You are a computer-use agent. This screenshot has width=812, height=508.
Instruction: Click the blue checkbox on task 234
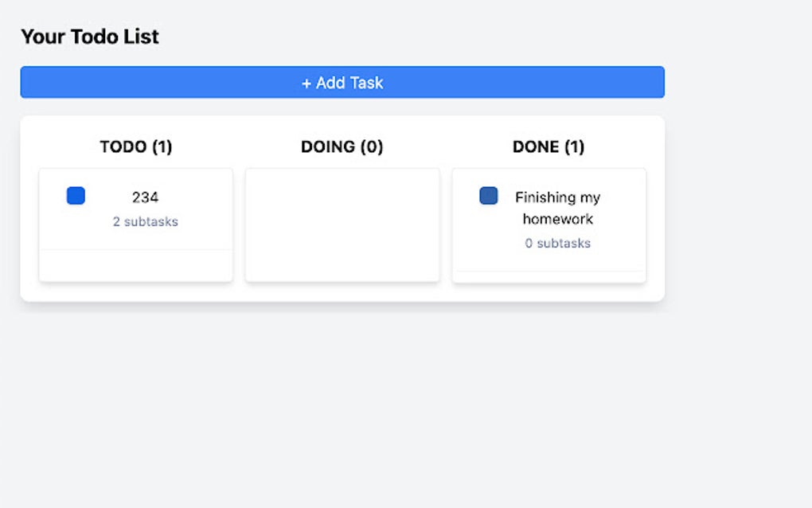click(76, 195)
